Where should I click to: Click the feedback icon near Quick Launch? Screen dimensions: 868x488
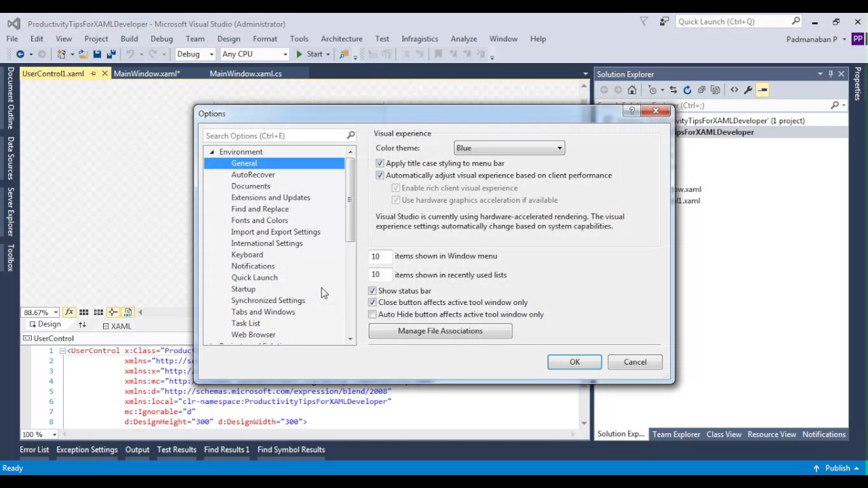[x=664, y=22]
